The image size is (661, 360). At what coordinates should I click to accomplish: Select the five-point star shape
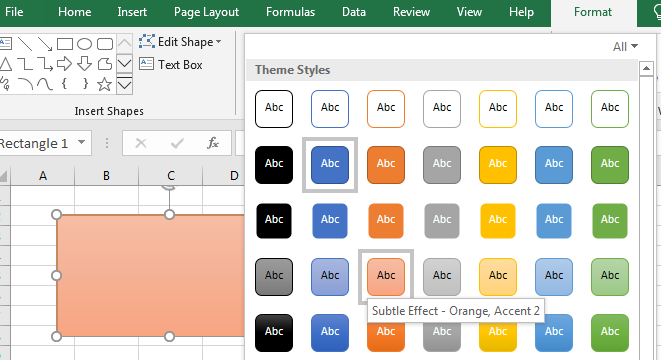tap(104, 84)
